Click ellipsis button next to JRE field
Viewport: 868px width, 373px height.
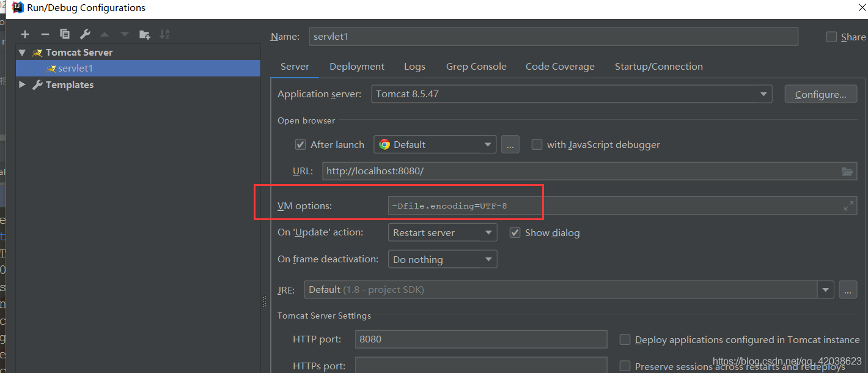[x=848, y=290]
